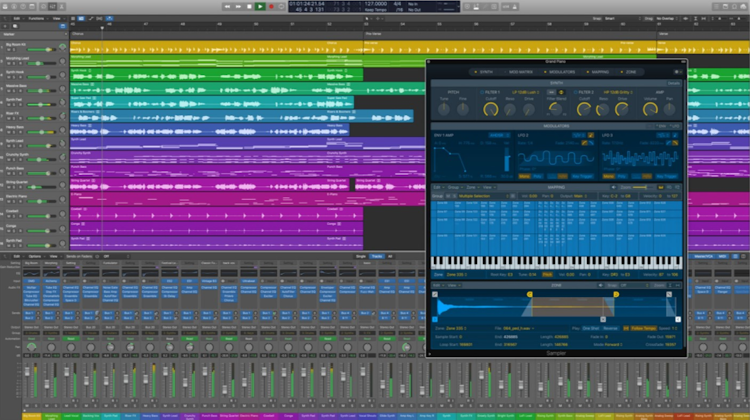Click the yellow loop start marker in waveform
This screenshot has height=420, width=750.
coord(529,294)
